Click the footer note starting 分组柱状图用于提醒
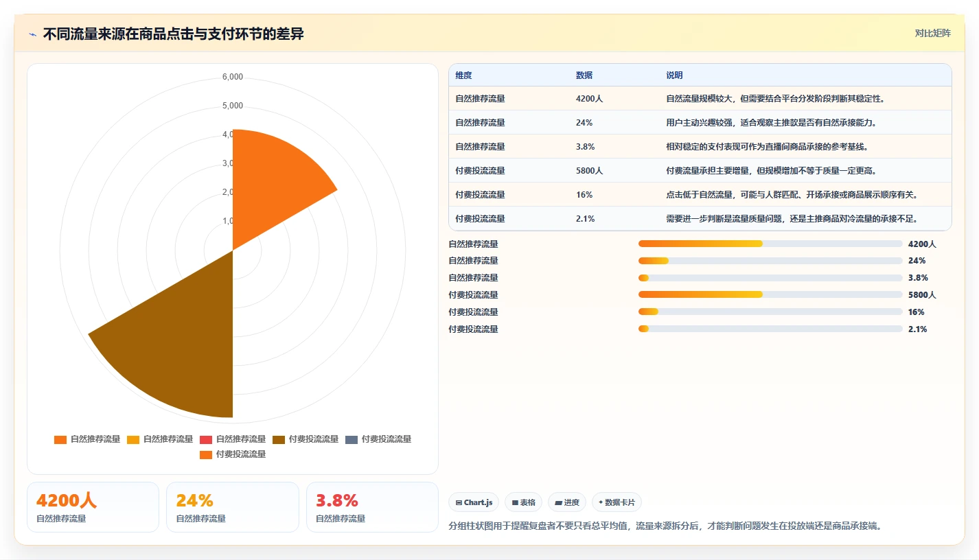Viewport: 979px width, 560px height. (665, 526)
